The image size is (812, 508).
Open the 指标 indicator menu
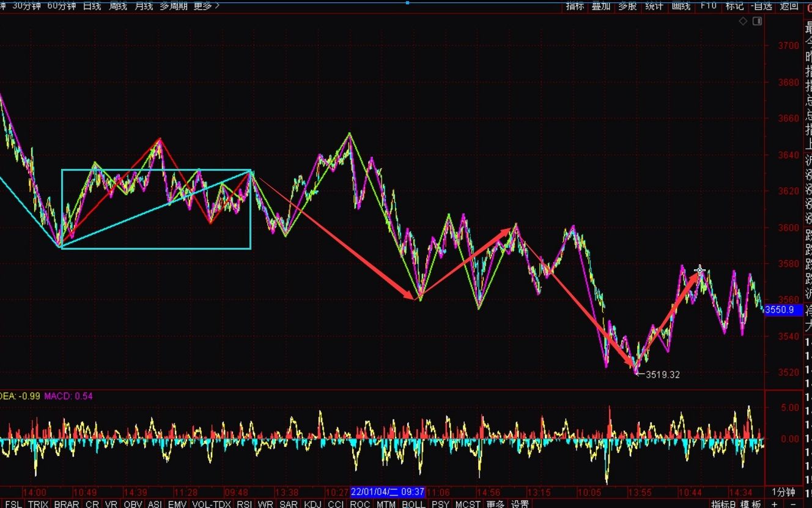tap(575, 6)
